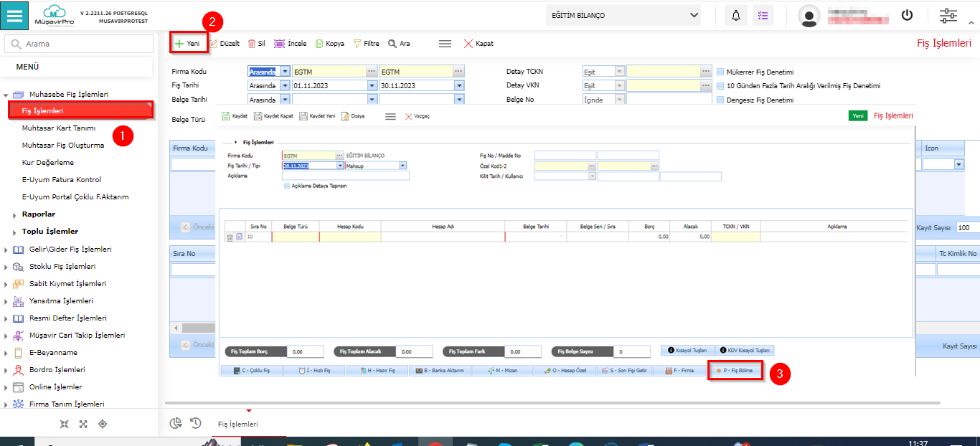Open Detay TCKN Eşit operator dropdown
The height and width of the screenshot is (446, 980).
[620, 72]
